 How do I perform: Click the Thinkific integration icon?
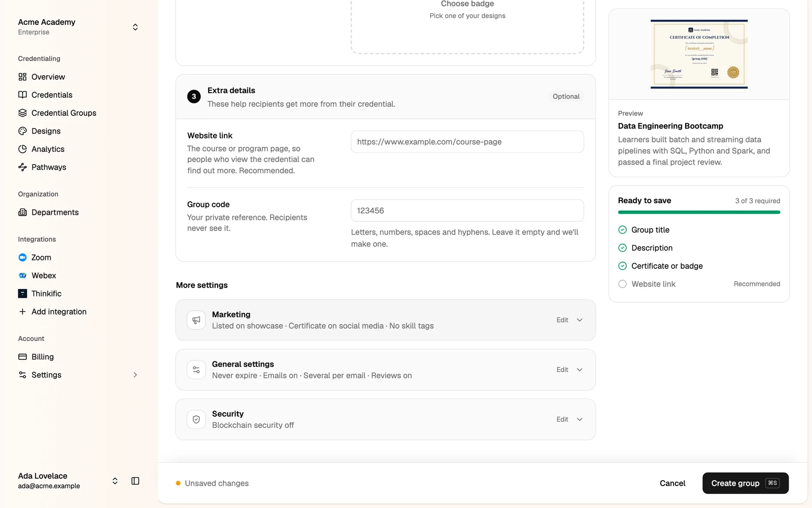click(22, 294)
